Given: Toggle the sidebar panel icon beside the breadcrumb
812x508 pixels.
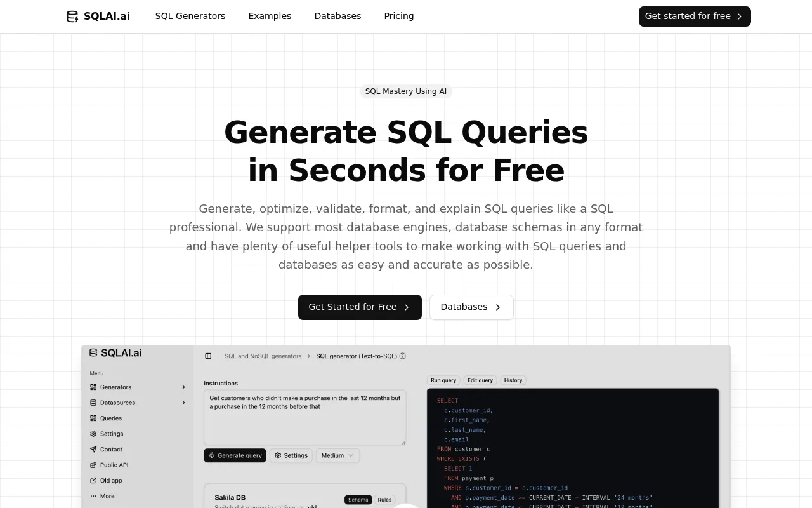Looking at the screenshot, I should pos(208,356).
